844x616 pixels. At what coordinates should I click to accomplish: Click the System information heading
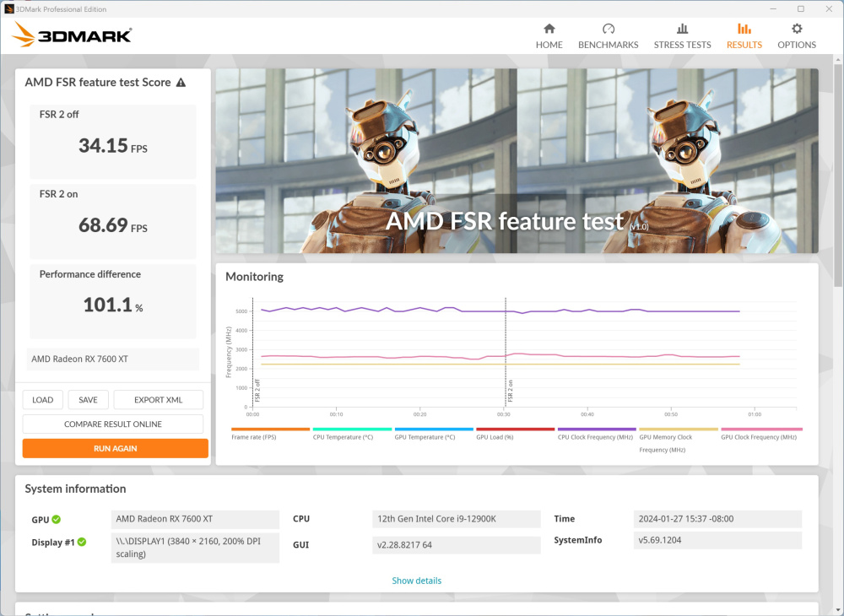75,489
